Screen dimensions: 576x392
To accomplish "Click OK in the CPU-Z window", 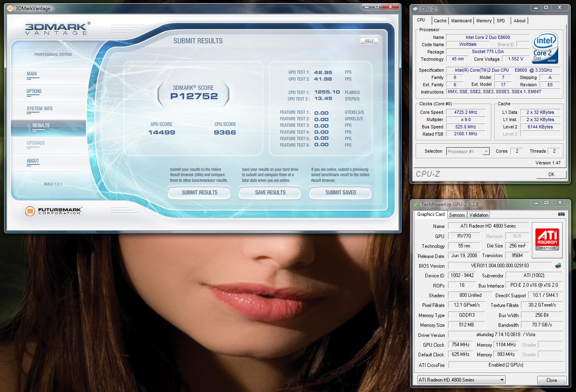I will pyautogui.click(x=551, y=174).
